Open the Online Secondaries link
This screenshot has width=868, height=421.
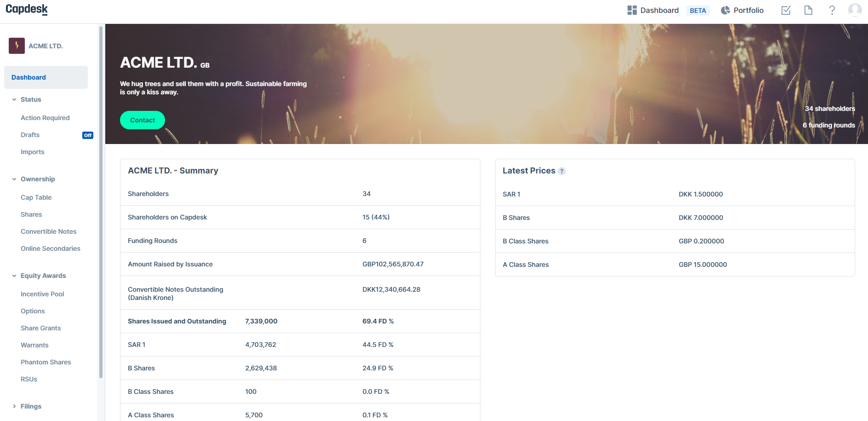click(51, 248)
